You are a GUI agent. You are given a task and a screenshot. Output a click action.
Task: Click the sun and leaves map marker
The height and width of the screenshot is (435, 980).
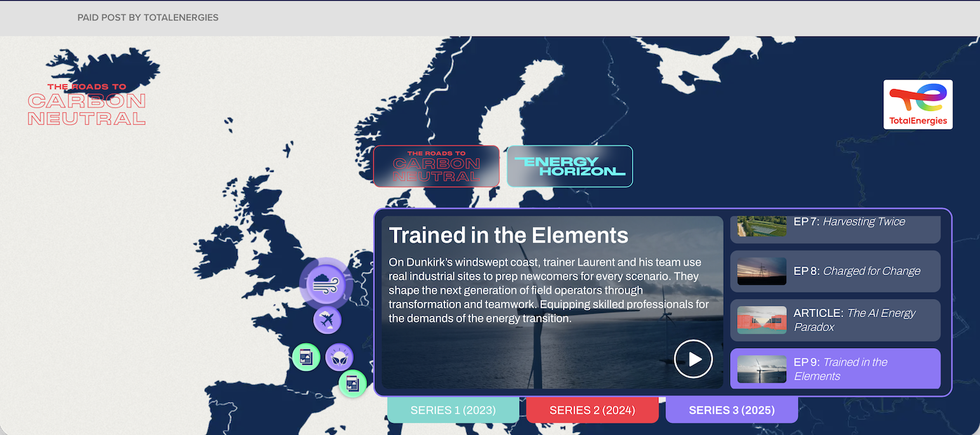coord(339,357)
